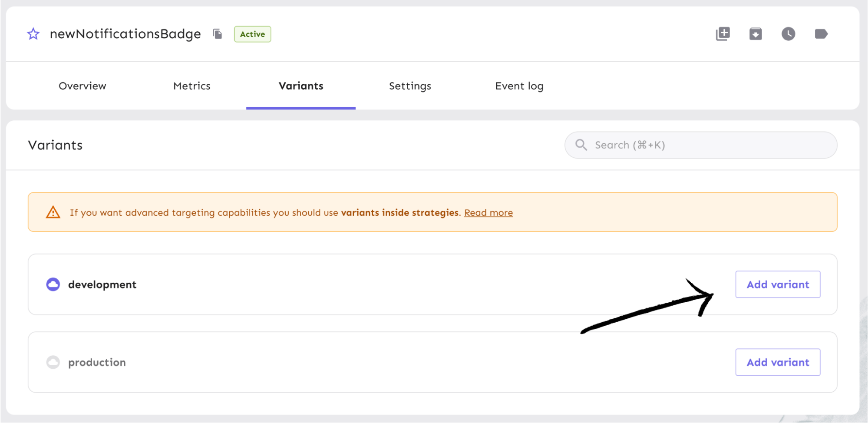Open the copy flag name icon

tap(217, 34)
